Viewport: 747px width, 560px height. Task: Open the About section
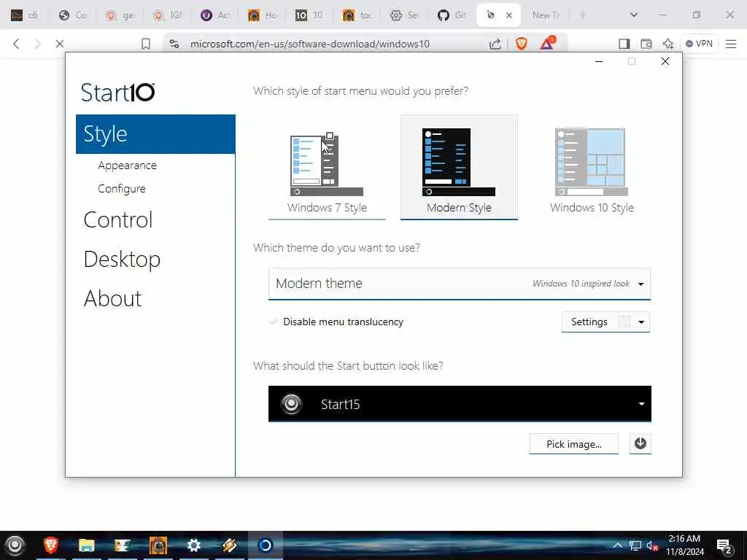click(112, 298)
